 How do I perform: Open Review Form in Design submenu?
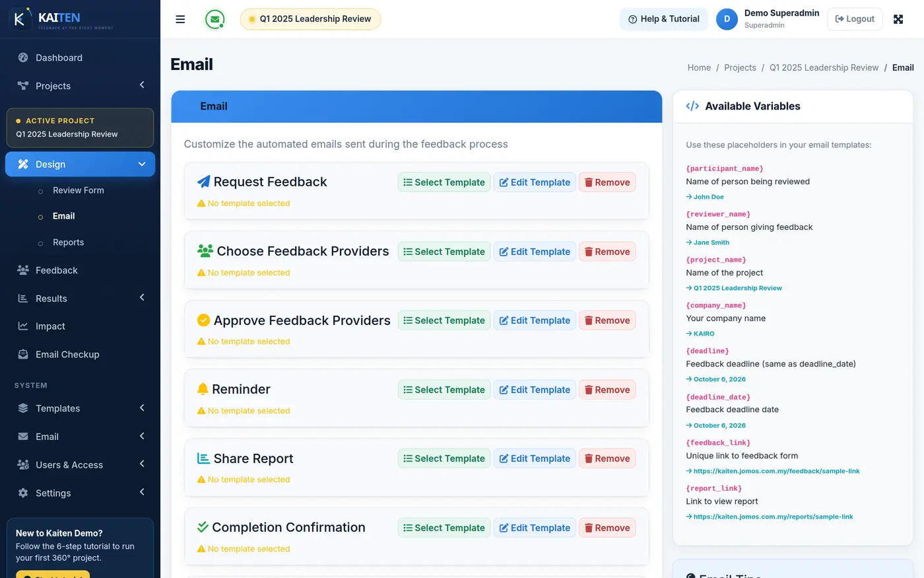(79, 190)
